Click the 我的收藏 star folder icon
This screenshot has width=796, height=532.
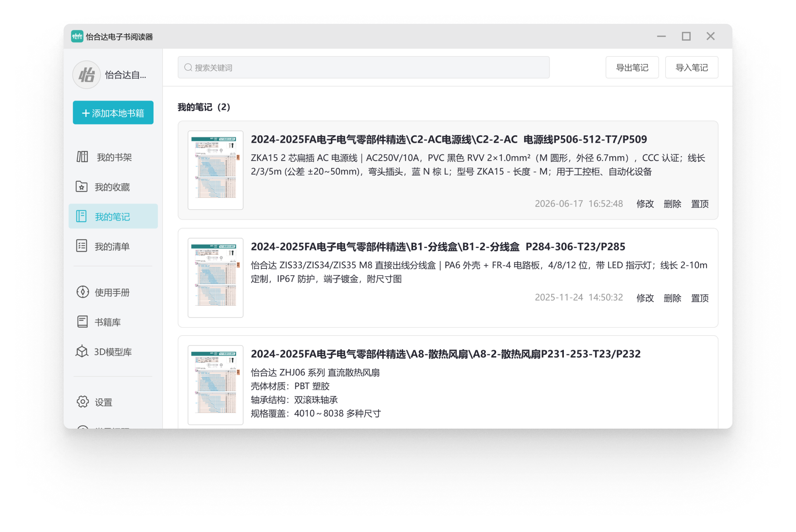coord(82,186)
